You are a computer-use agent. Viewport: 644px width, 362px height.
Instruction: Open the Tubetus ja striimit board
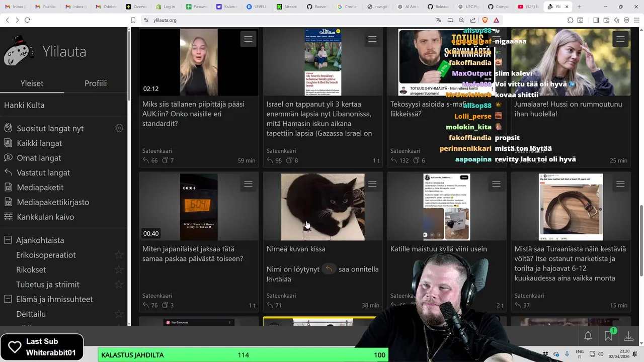tap(48, 284)
